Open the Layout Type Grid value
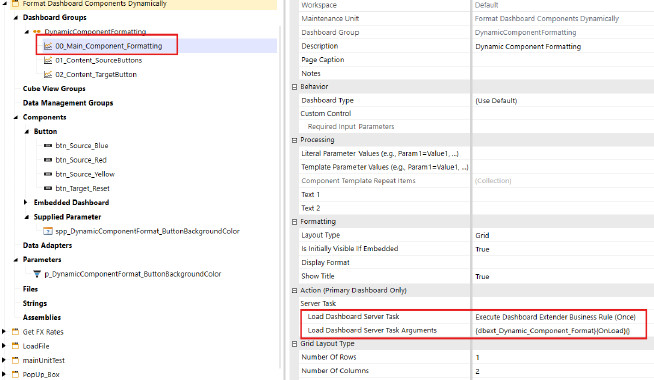Screen dimensions: 654x380 (x=563, y=235)
